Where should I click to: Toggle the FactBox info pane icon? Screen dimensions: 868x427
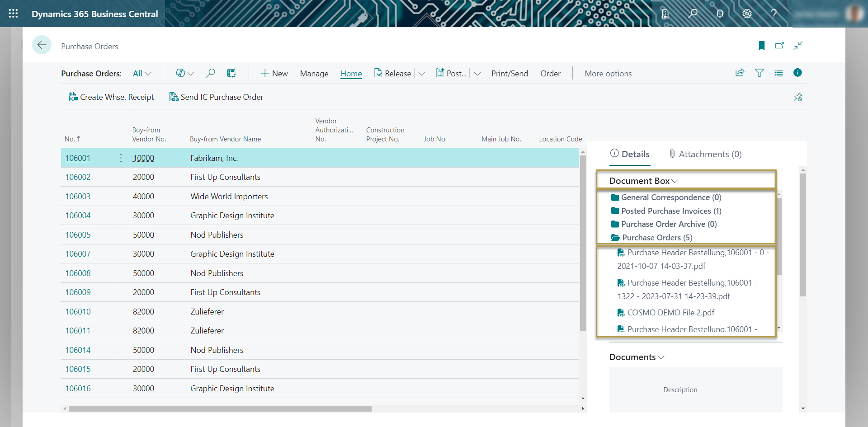[x=797, y=73]
